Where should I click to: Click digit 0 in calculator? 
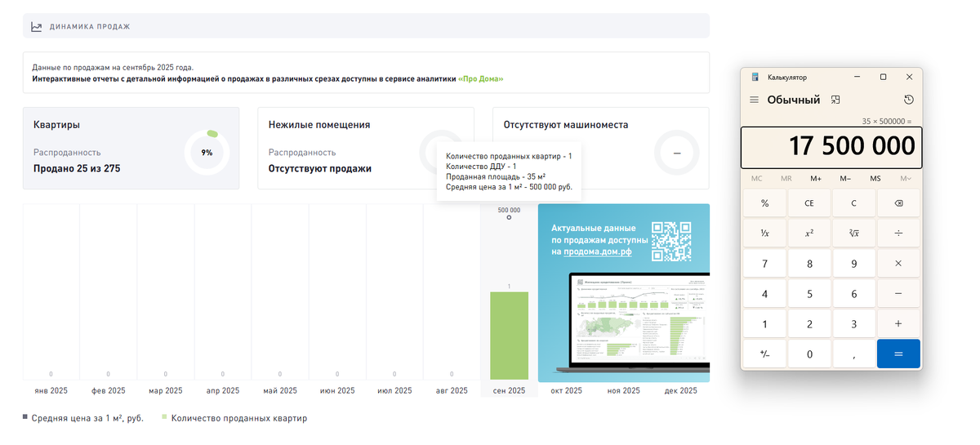tap(809, 354)
